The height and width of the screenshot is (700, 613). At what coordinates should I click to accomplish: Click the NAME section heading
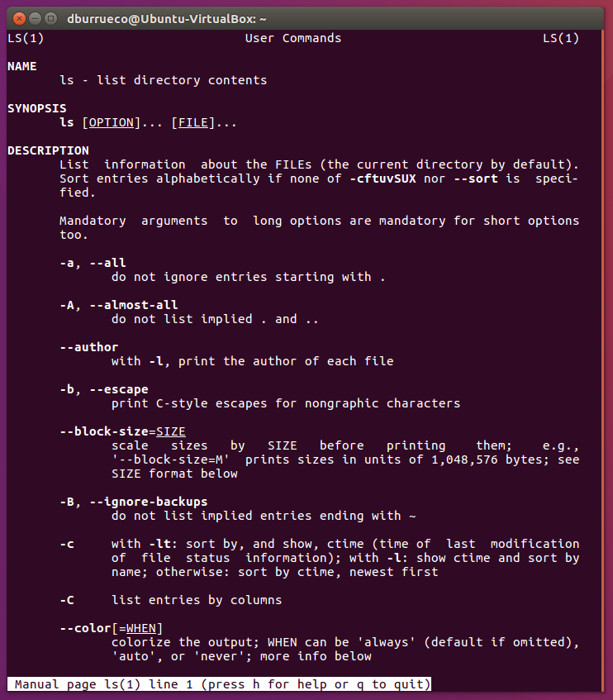(x=21, y=66)
